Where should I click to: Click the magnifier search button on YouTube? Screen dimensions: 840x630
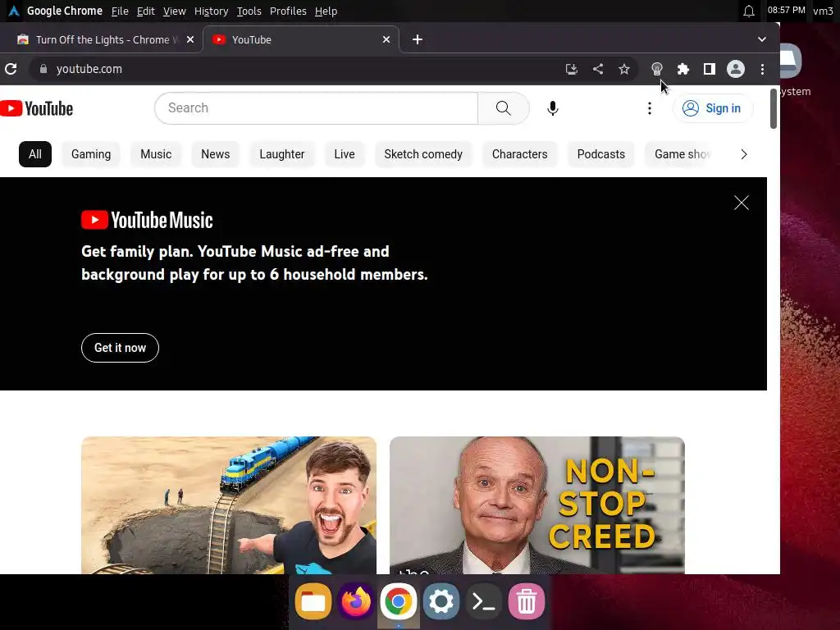pyautogui.click(x=503, y=108)
